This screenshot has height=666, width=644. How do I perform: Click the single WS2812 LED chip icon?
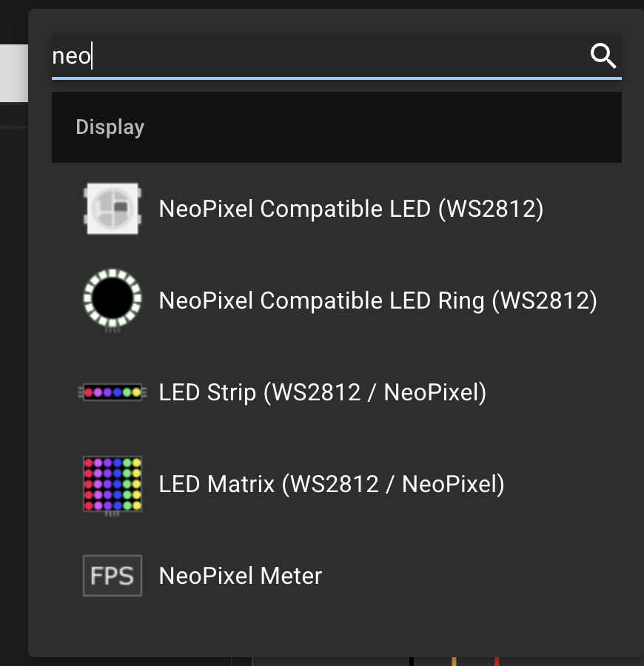click(112, 209)
